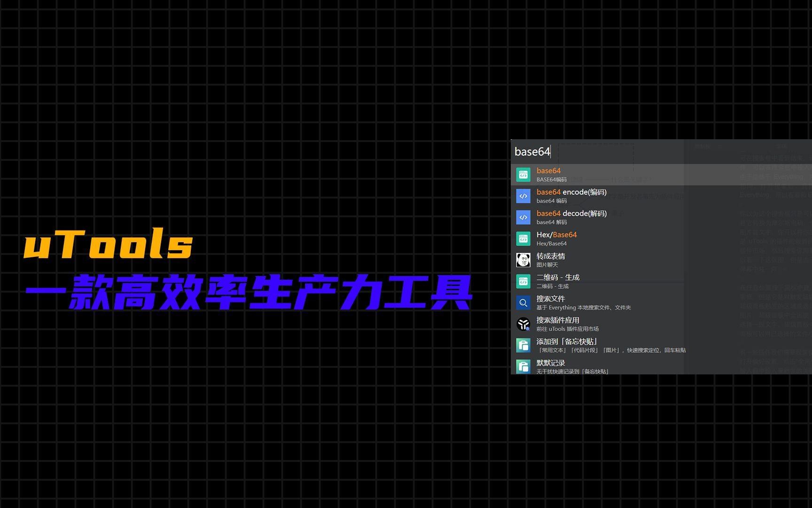Click the BASE64编码 subtitle text
Image resolution: width=812 pixels, height=508 pixels.
tap(552, 180)
